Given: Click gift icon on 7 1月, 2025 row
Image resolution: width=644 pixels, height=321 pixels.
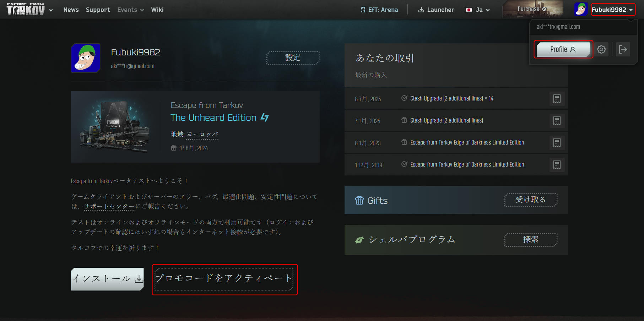Looking at the screenshot, I should pyautogui.click(x=404, y=120).
